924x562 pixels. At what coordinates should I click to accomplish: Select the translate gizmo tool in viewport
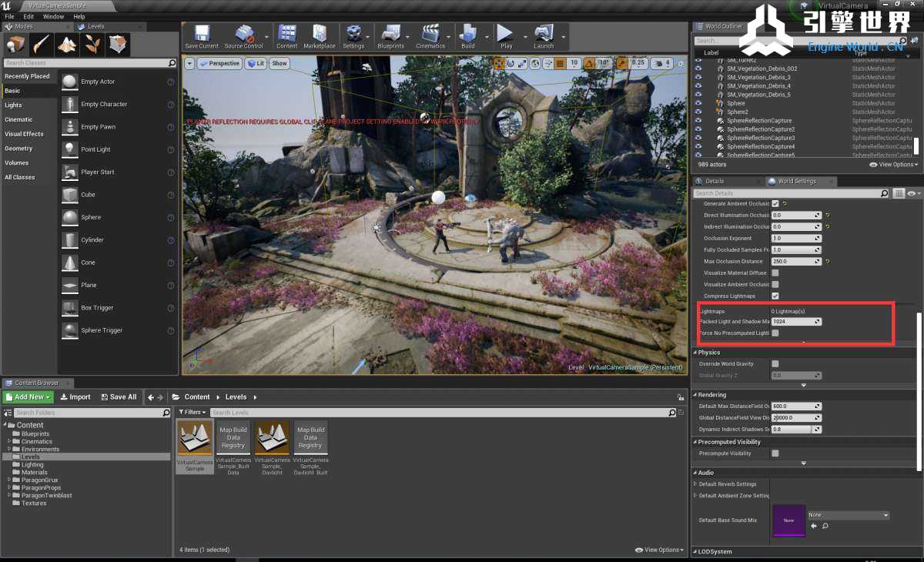pyautogui.click(x=500, y=64)
